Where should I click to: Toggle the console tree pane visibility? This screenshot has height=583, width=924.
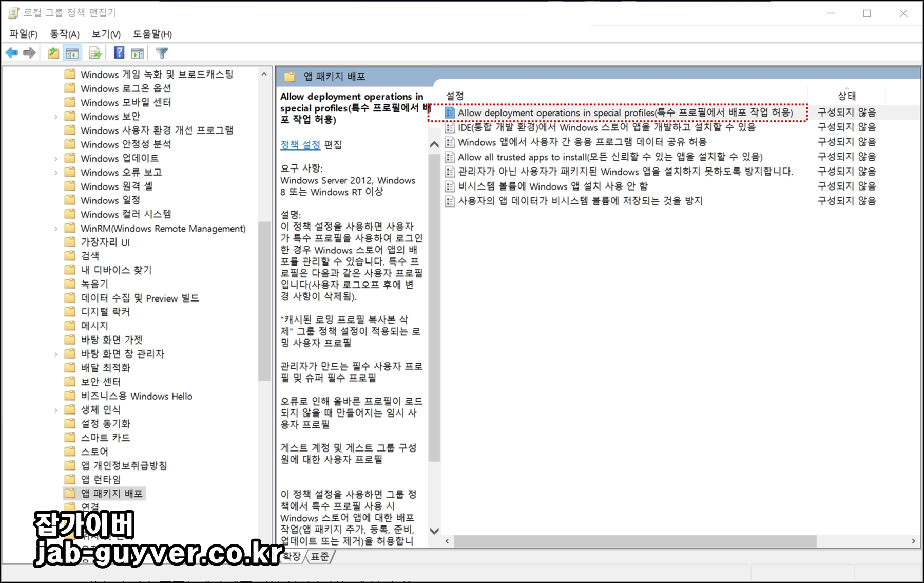point(72,52)
